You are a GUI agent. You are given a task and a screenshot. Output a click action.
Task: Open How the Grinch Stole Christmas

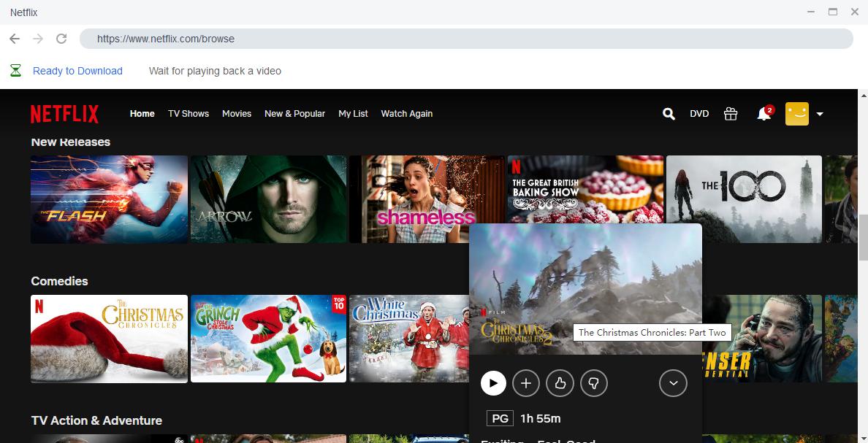point(268,339)
